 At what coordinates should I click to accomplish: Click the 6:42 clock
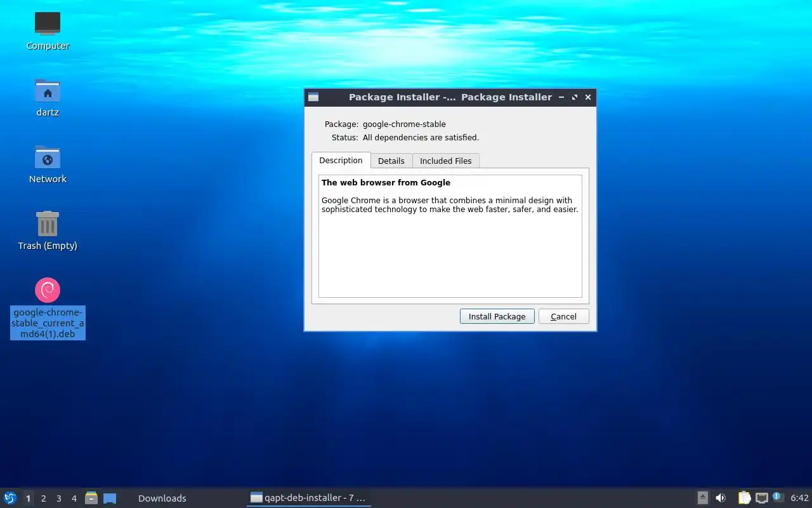pyautogui.click(x=799, y=498)
